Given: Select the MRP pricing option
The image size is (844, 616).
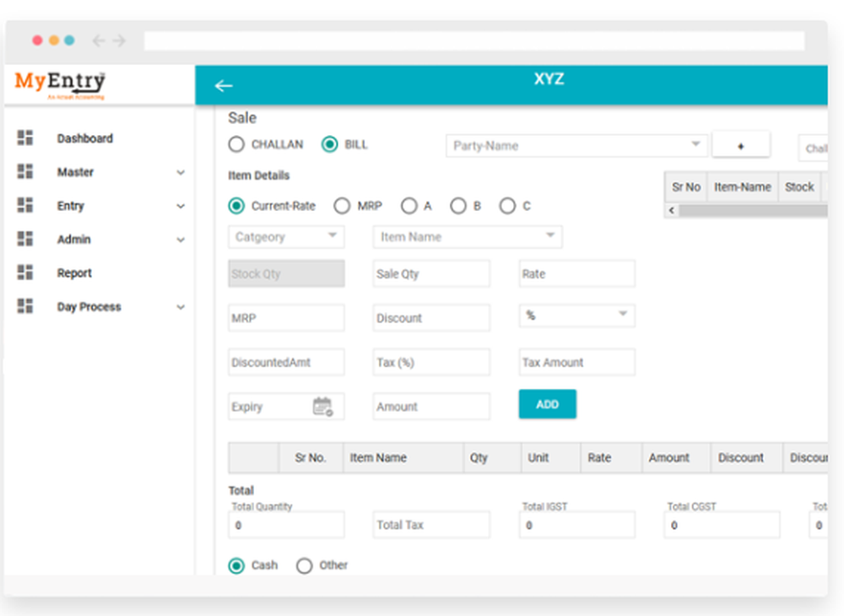Looking at the screenshot, I should tap(343, 205).
